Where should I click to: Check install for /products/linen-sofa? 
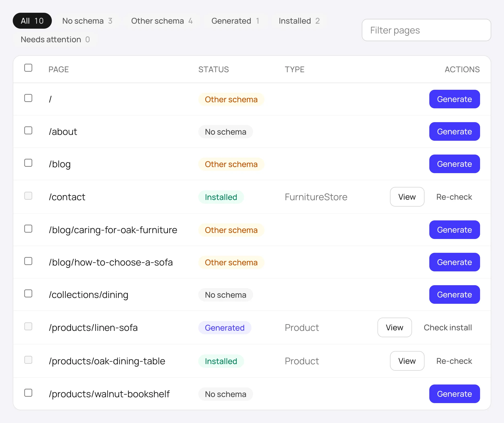(448, 327)
